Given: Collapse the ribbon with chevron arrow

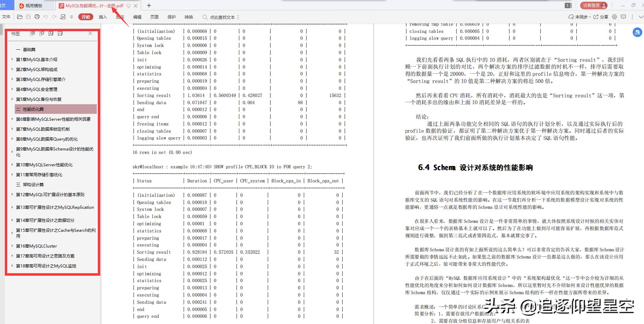Looking at the screenshot, I should click(x=641, y=17).
